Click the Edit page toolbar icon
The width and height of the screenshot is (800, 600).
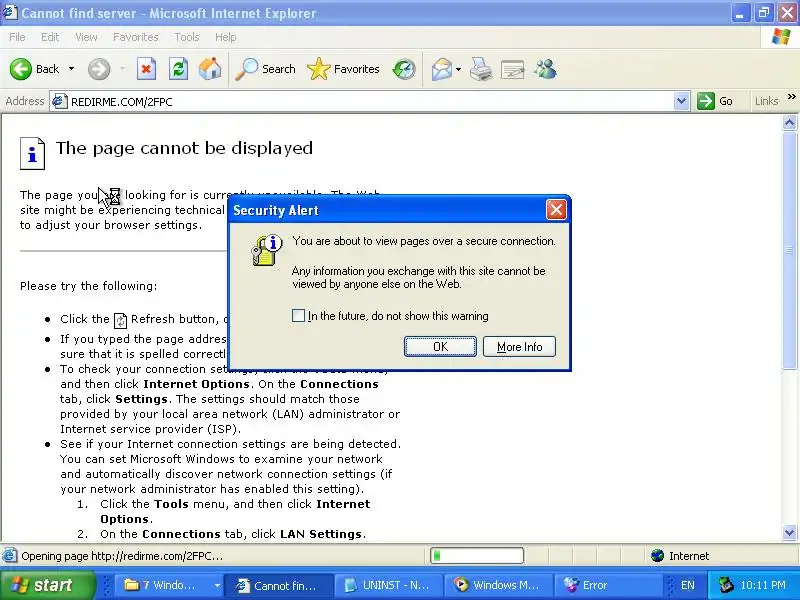click(513, 69)
